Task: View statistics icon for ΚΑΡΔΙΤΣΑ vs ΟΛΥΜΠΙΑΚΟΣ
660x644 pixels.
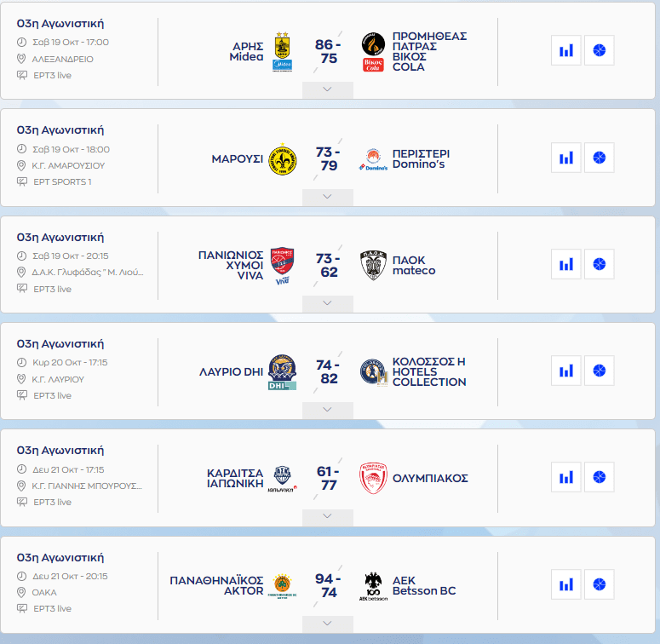Action: pyautogui.click(x=565, y=477)
